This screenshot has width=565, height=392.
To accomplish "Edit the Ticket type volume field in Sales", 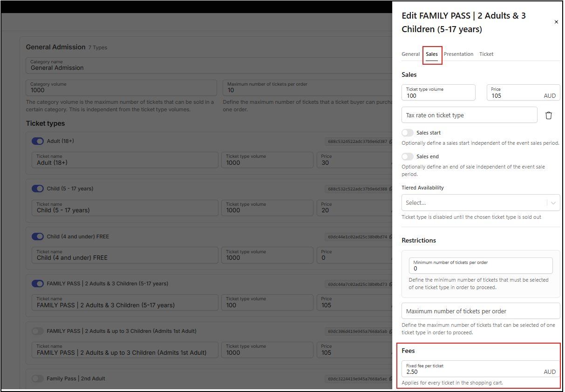I will point(438,93).
